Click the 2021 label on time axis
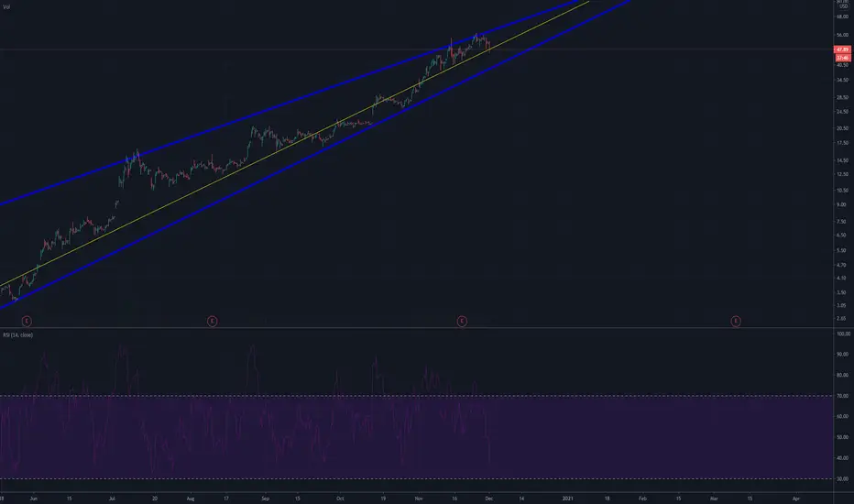Screen dimensions: 854x504 (567, 498)
